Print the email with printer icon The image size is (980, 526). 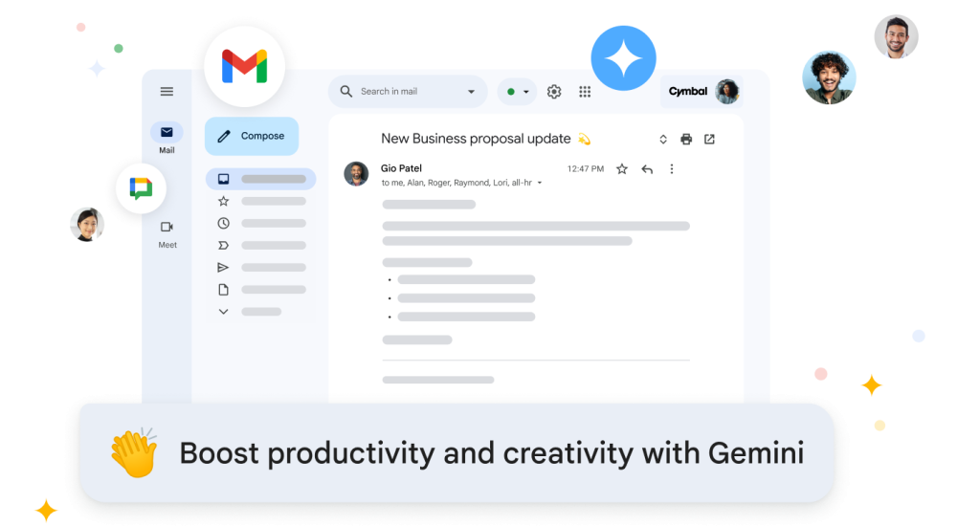click(686, 140)
